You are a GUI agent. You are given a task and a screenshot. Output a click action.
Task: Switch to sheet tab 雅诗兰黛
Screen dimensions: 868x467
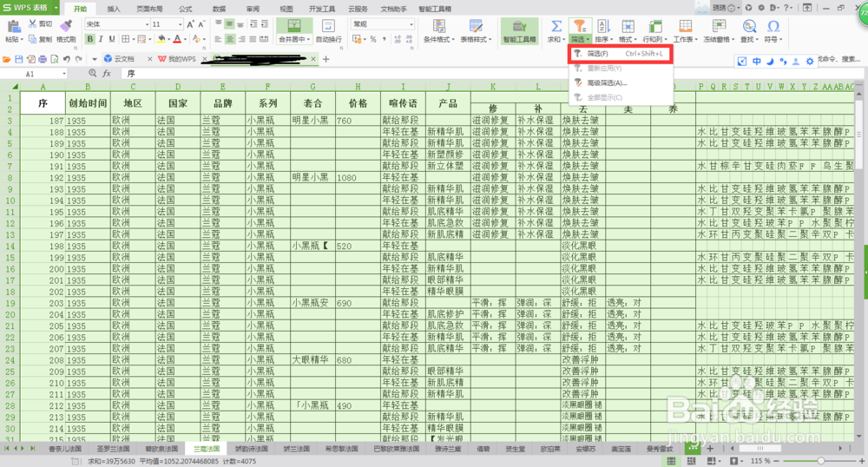(448, 449)
